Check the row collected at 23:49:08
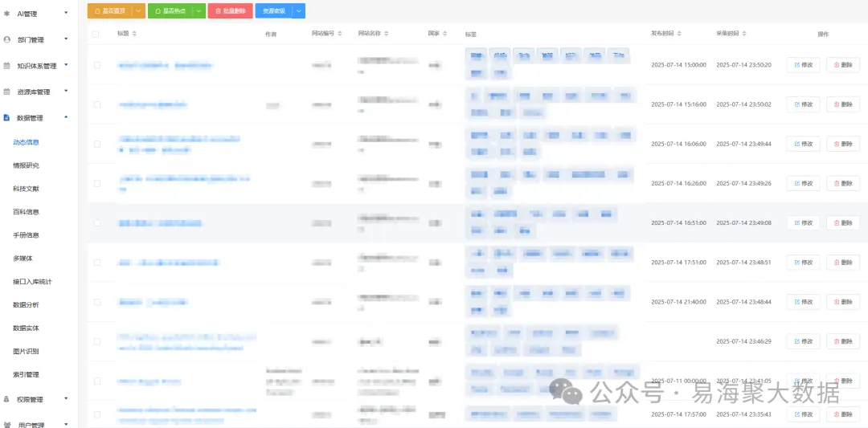Image resolution: width=868 pixels, height=428 pixels. coord(97,223)
